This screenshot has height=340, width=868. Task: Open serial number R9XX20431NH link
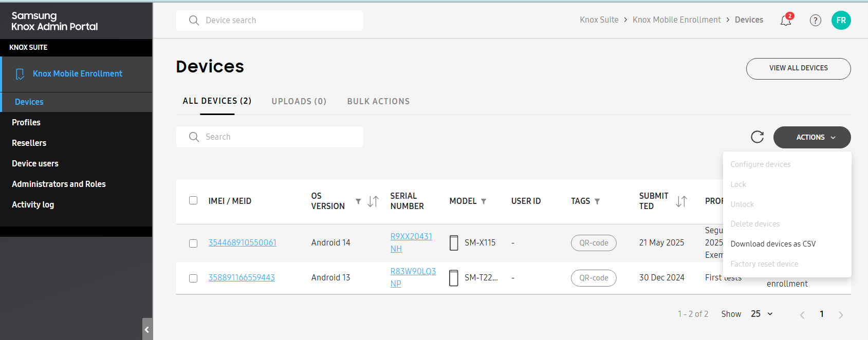point(411,242)
